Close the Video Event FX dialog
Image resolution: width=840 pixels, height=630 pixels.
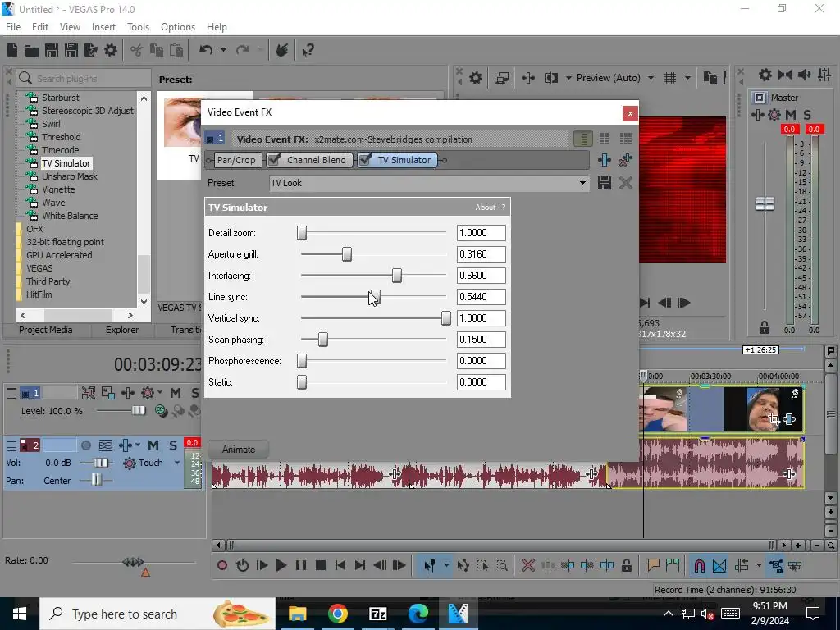pyautogui.click(x=630, y=113)
